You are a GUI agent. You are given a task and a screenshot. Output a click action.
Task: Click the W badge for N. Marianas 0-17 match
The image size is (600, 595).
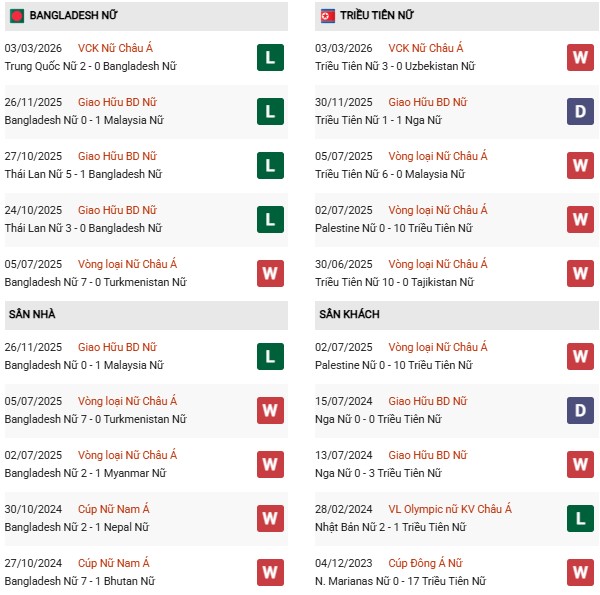580,572
